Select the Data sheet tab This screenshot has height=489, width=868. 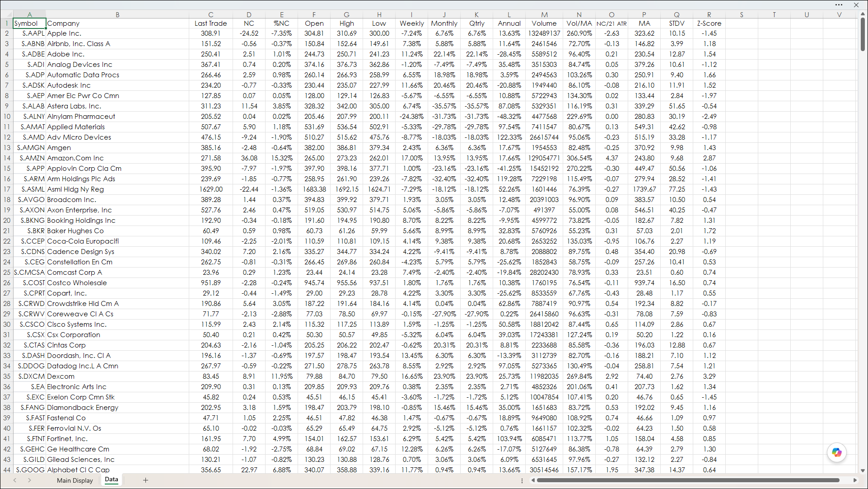coord(112,480)
